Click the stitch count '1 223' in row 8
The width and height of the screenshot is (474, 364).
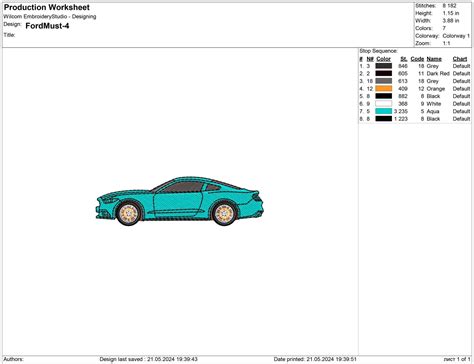401,119
